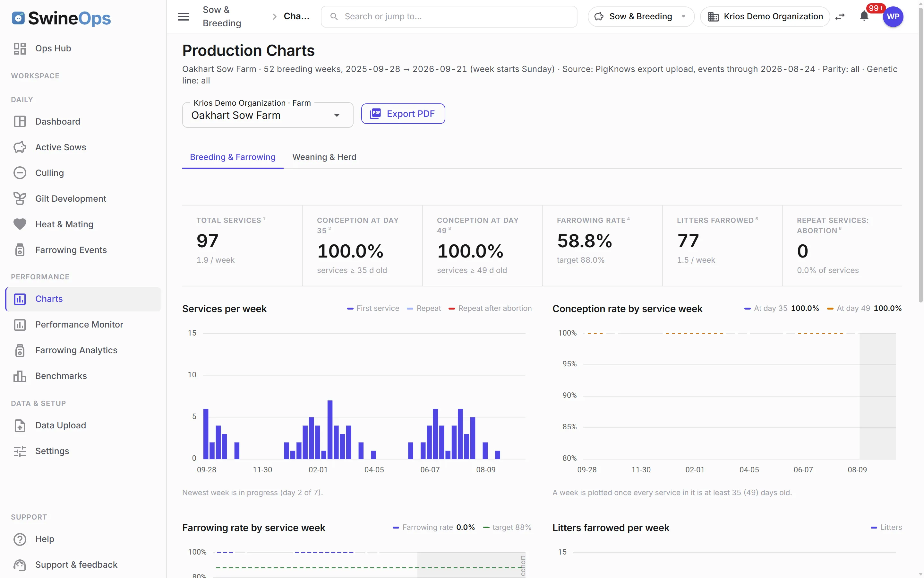The height and width of the screenshot is (578, 924).
Task: Click the Export PDF button
Action: tap(403, 114)
